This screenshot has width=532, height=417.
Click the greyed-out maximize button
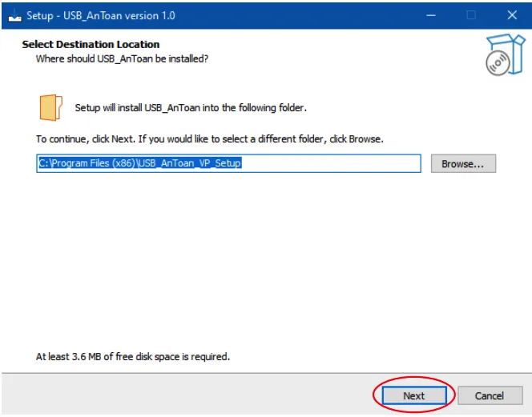(x=471, y=15)
